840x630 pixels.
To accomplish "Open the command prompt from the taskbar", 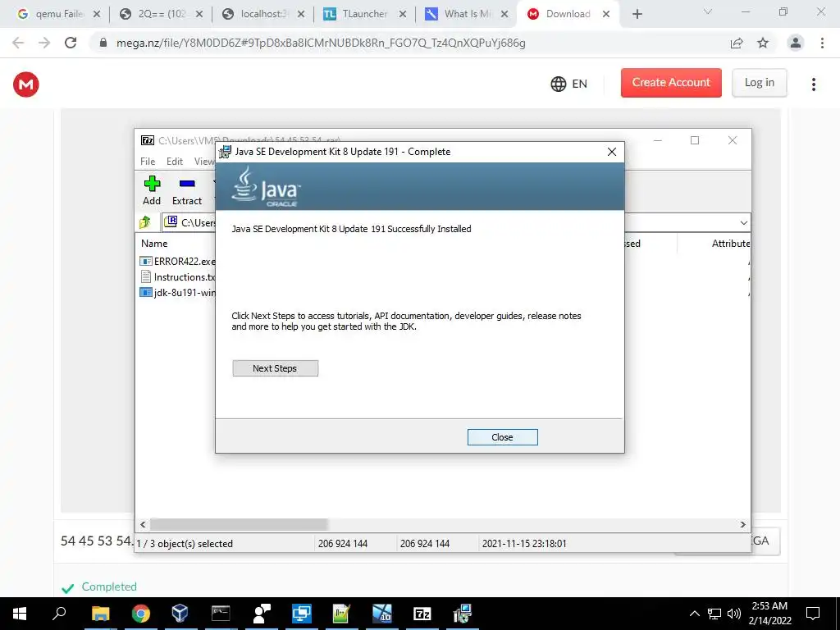I will pyautogui.click(x=221, y=614).
